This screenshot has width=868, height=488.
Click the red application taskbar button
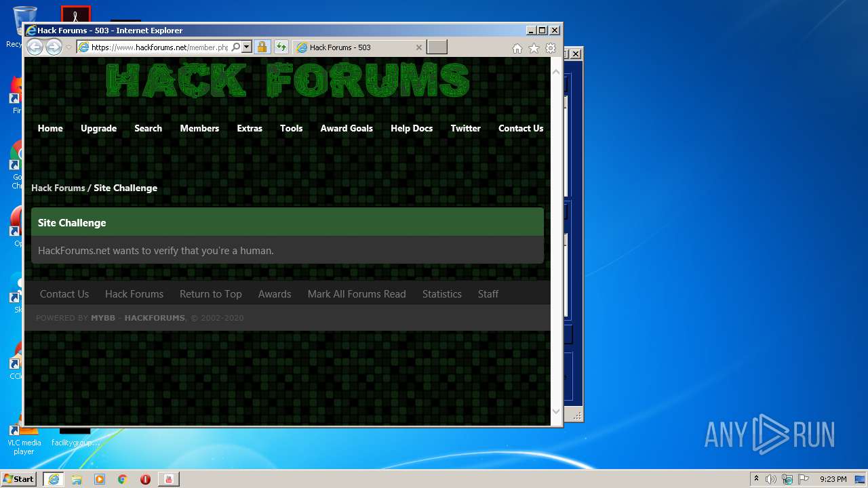[x=169, y=479]
